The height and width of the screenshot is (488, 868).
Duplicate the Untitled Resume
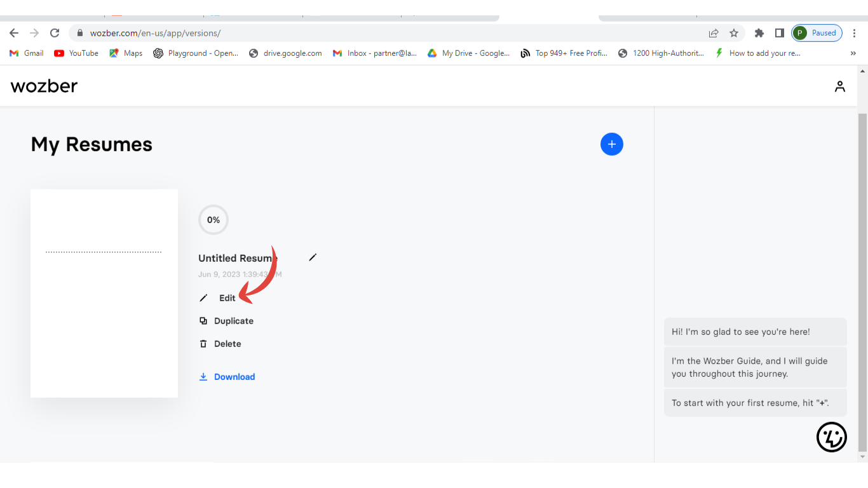coord(233,321)
